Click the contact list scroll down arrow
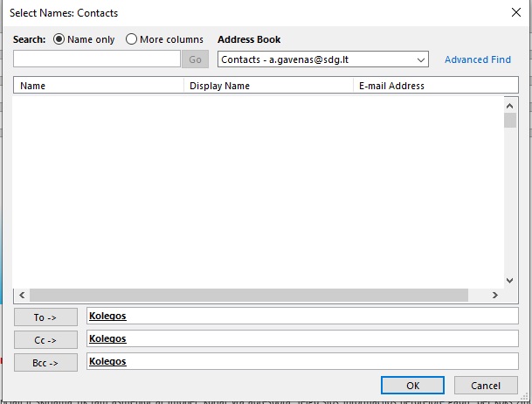Screen dimensions: 532x404 (x=510, y=280)
